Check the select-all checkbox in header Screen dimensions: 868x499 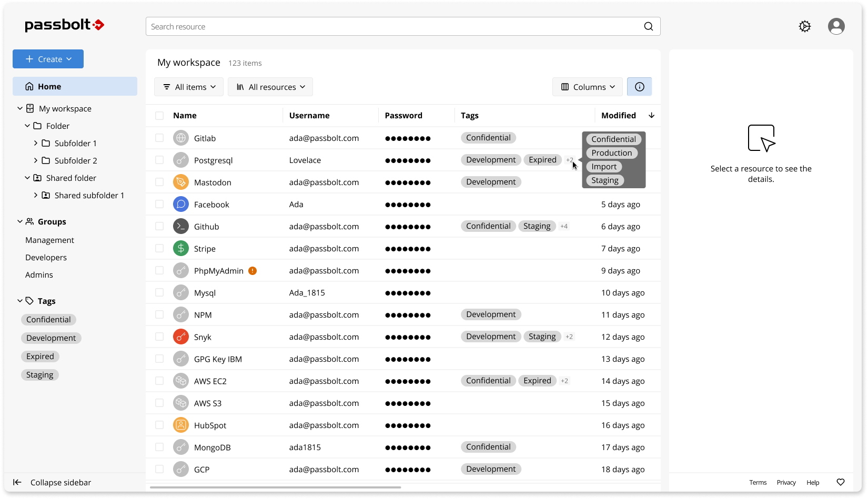tap(159, 116)
